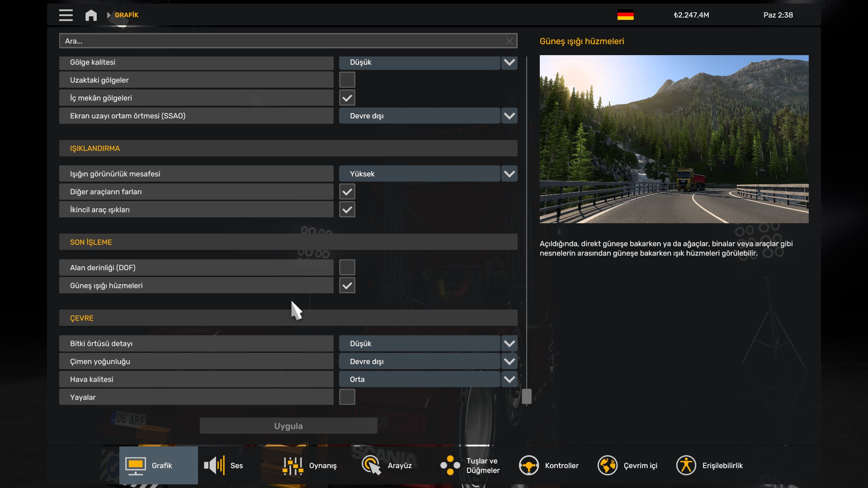Click the Tuşlar ve Düğmeler label
The height and width of the screenshot is (488, 868).
[483, 466]
